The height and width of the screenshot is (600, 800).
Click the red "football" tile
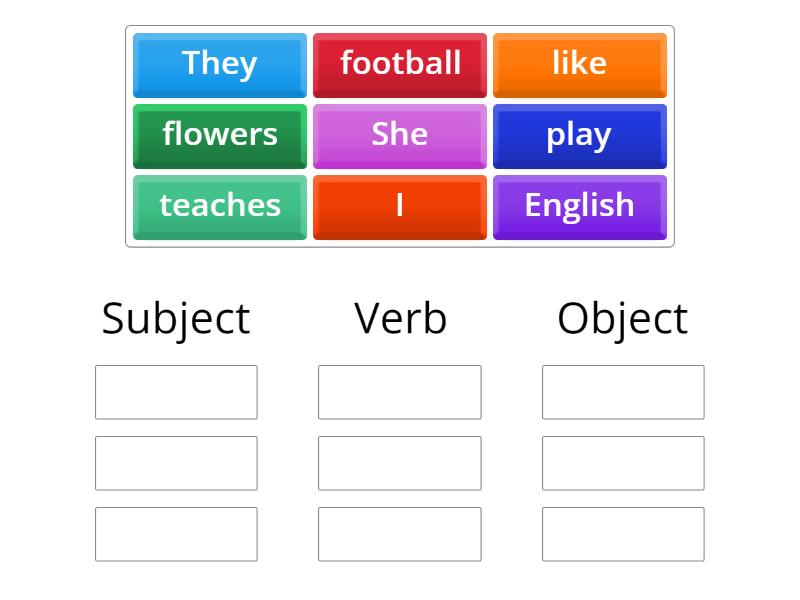pyautogui.click(x=400, y=63)
